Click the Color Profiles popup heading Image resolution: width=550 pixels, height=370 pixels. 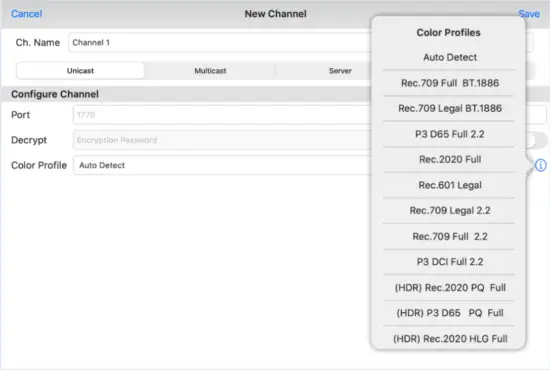tap(448, 33)
